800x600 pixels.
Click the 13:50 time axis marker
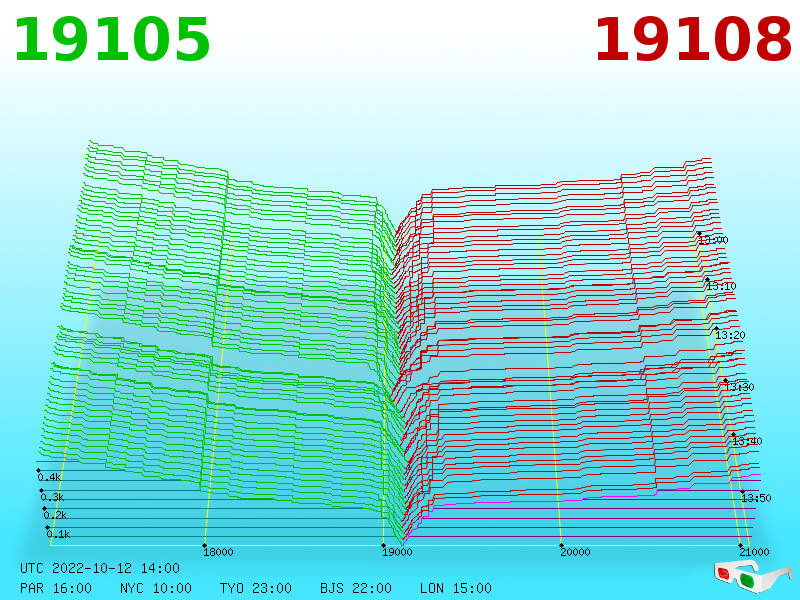[x=756, y=498]
